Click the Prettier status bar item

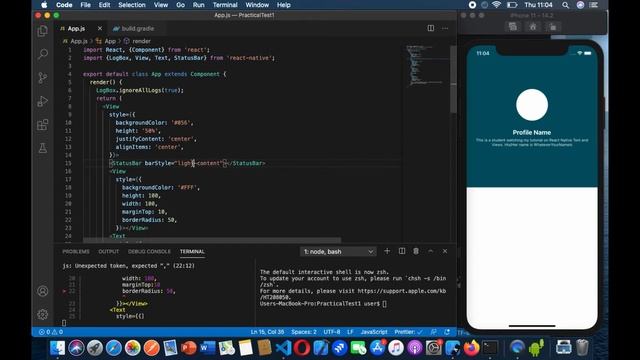coord(409,332)
